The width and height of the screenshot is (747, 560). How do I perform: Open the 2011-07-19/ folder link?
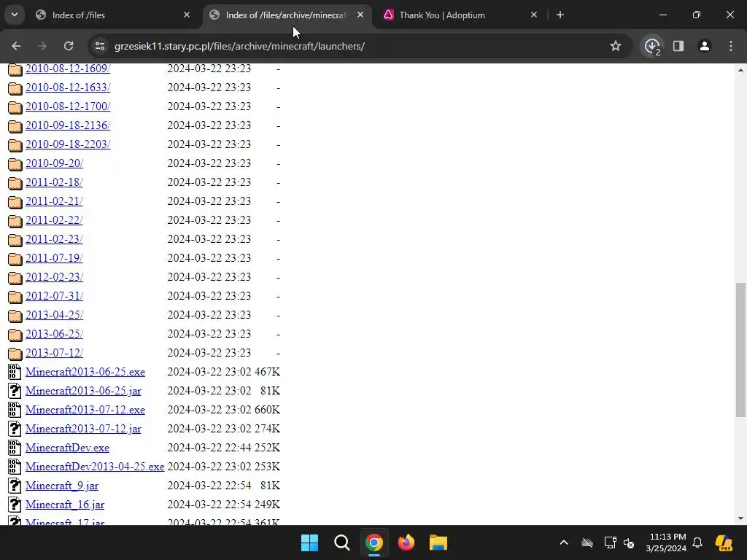click(x=54, y=258)
